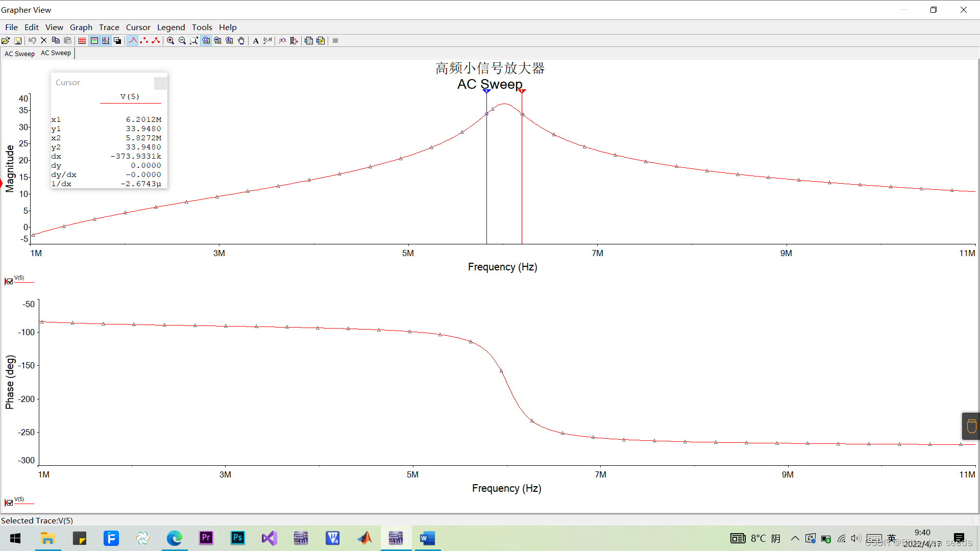Screen dimensions: 980x551
Task: Toggle V(5) checkbox under magnitude plot
Action: pos(10,281)
